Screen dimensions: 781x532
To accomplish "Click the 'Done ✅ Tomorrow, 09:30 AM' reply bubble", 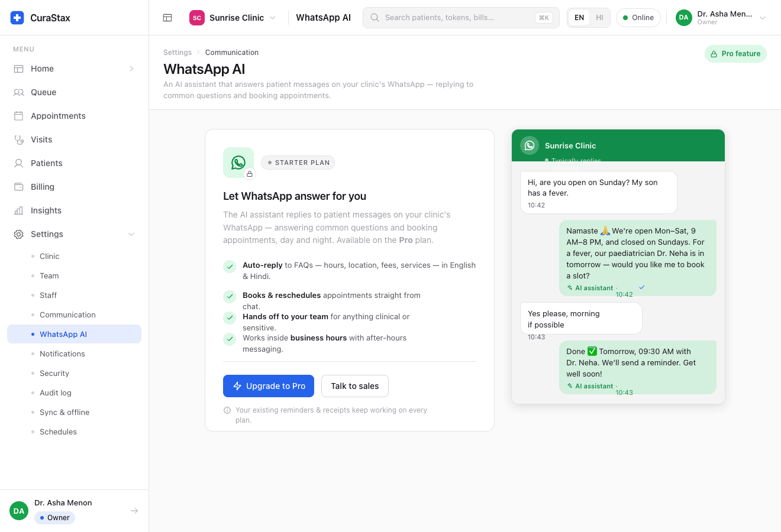I will [x=638, y=367].
